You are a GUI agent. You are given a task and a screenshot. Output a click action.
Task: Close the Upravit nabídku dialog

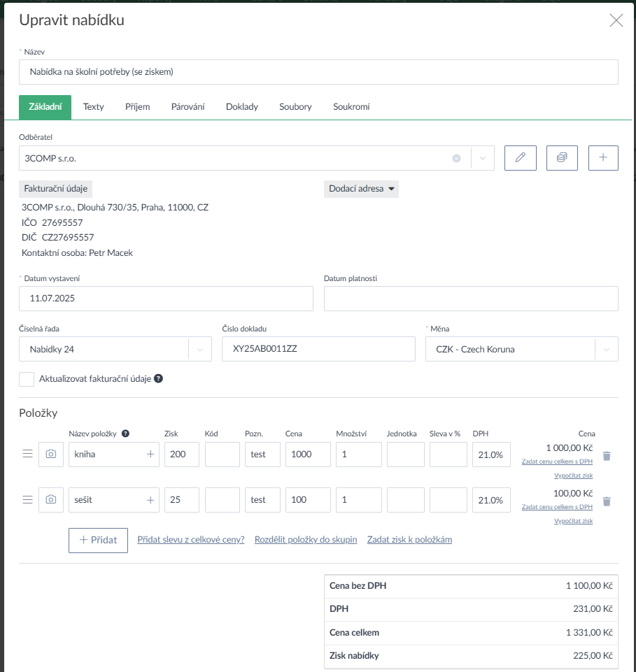point(616,20)
